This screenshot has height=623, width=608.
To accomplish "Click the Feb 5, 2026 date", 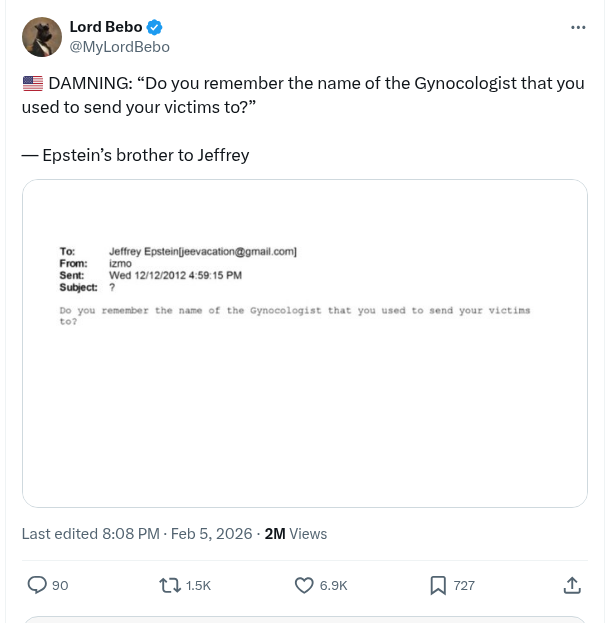I will [x=211, y=534].
